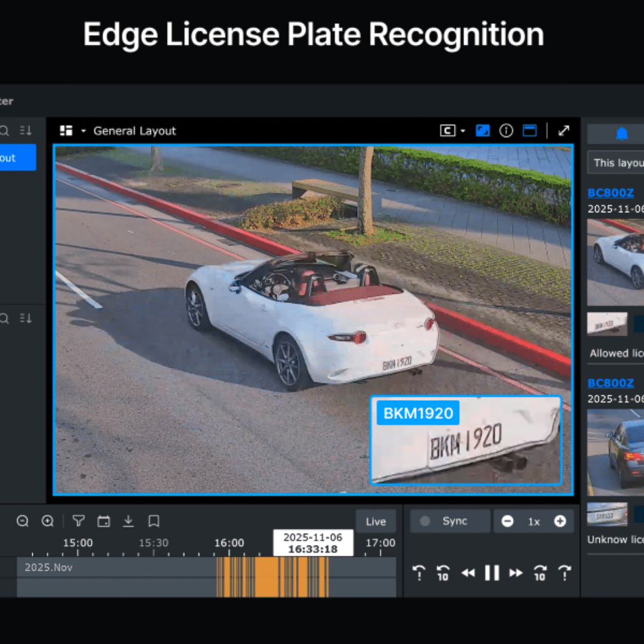Click the timeline zoom in magnifier

tap(48, 521)
